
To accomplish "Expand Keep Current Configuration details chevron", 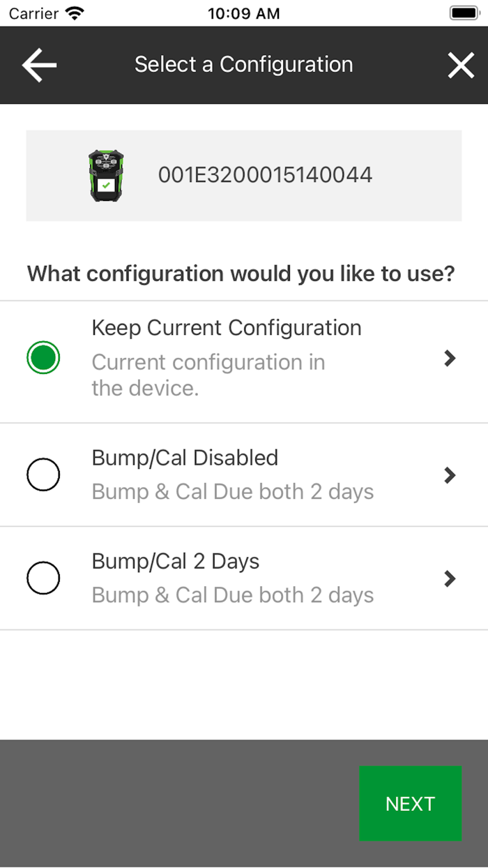I will coord(450,359).
